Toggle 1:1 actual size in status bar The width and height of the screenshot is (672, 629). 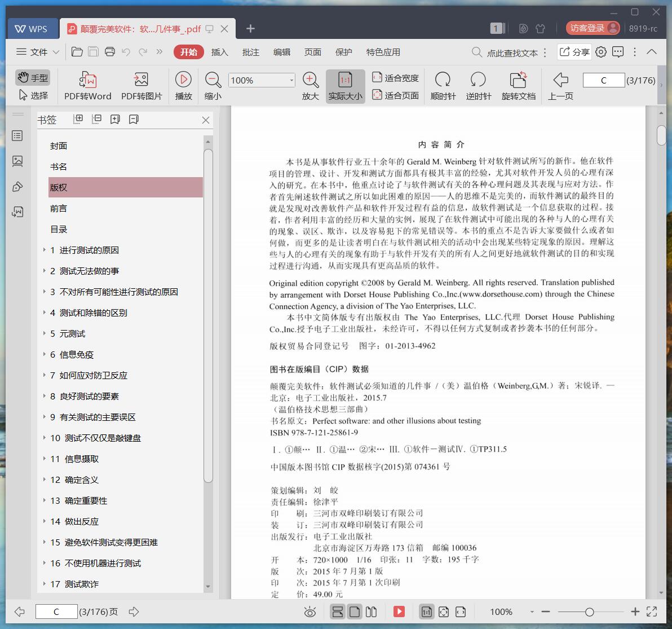tap(426, 612)
